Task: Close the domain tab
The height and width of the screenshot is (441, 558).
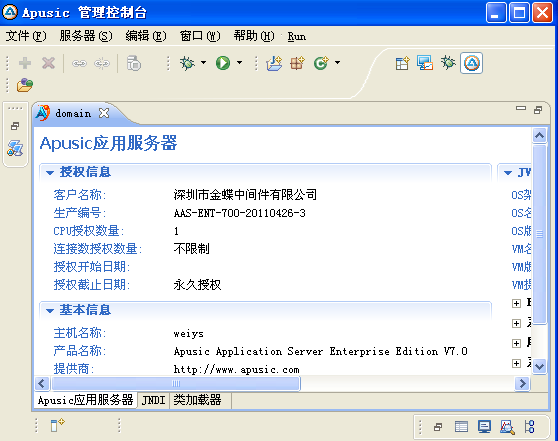Action: click(104, 113)
